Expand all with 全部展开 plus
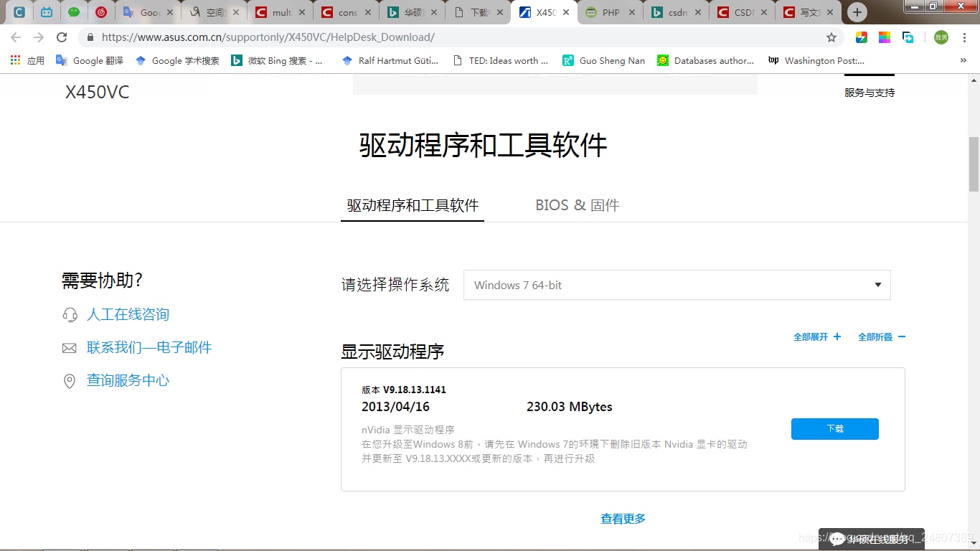Screen dimensions: 980x551 tap(817, 336)
